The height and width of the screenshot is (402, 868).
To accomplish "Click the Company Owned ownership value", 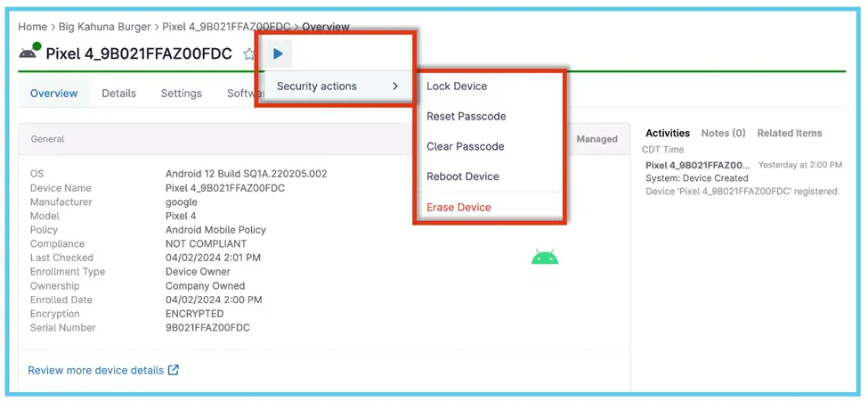I will click(205, 286).
